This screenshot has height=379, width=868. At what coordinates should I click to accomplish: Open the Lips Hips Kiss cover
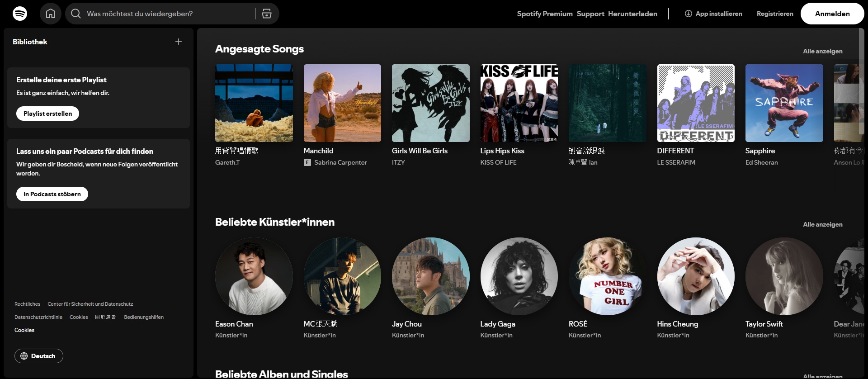pos(519,103)
